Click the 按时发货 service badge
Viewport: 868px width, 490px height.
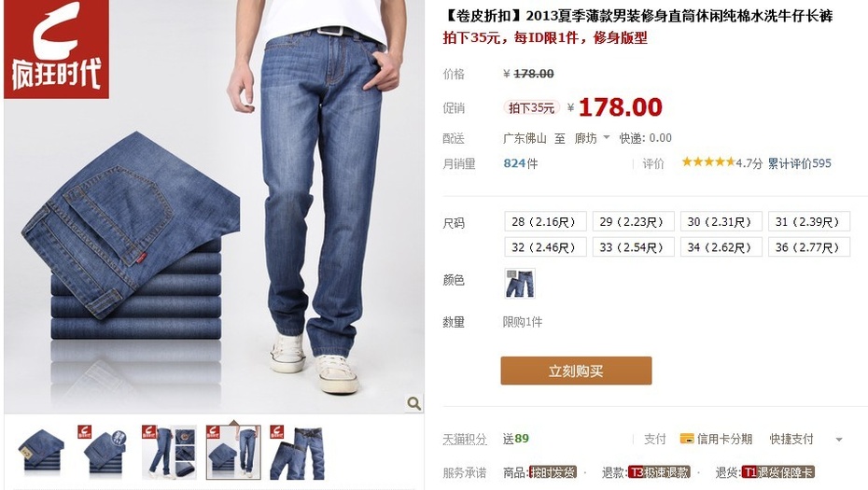pyautogui.click(x=553, y=472)
